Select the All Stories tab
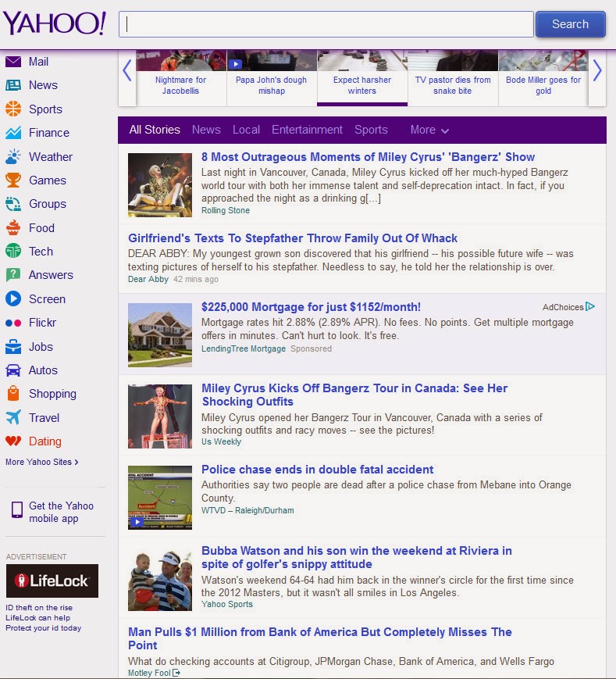The image size is (616, 679). 155,130
